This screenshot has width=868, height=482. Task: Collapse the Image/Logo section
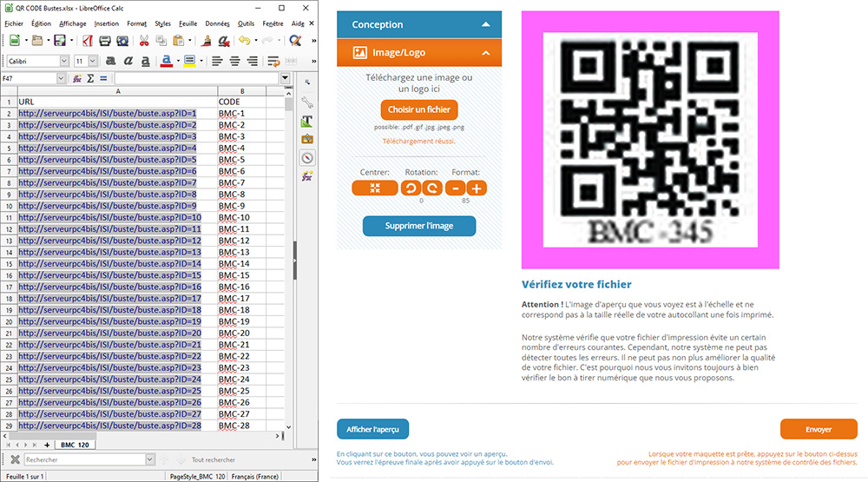pos(485,53)
